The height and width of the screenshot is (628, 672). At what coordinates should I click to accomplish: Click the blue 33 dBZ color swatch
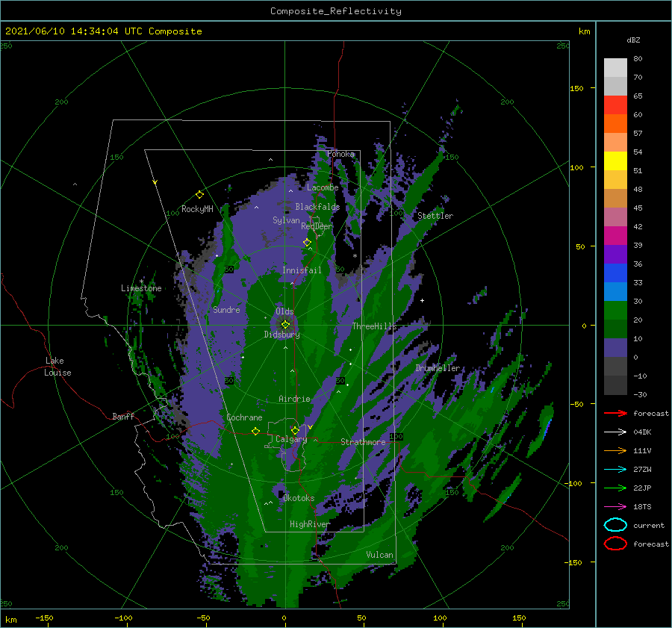[x=615, y=273]
